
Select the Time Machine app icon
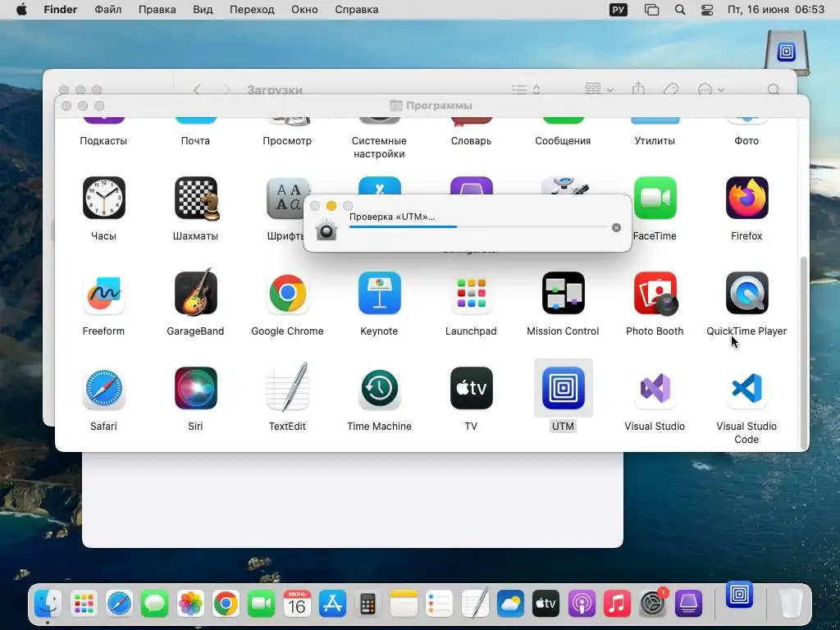(379, 388)
